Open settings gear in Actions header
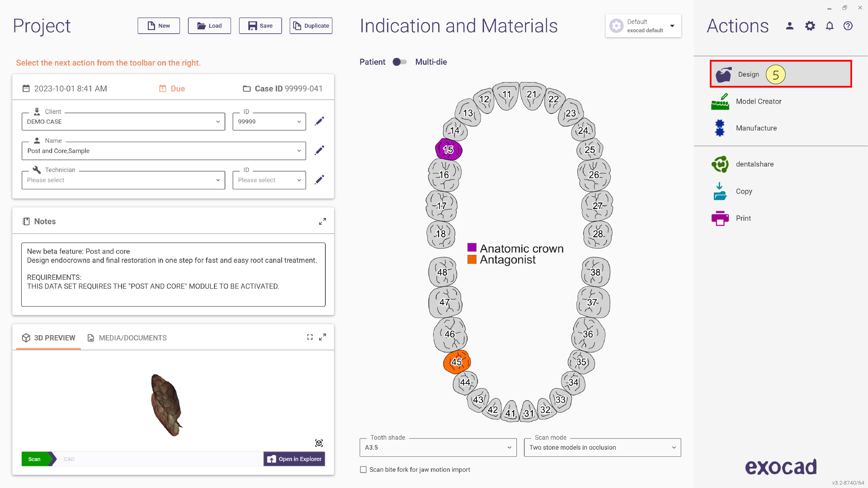 pyautogui.click(x=810, y=26)
